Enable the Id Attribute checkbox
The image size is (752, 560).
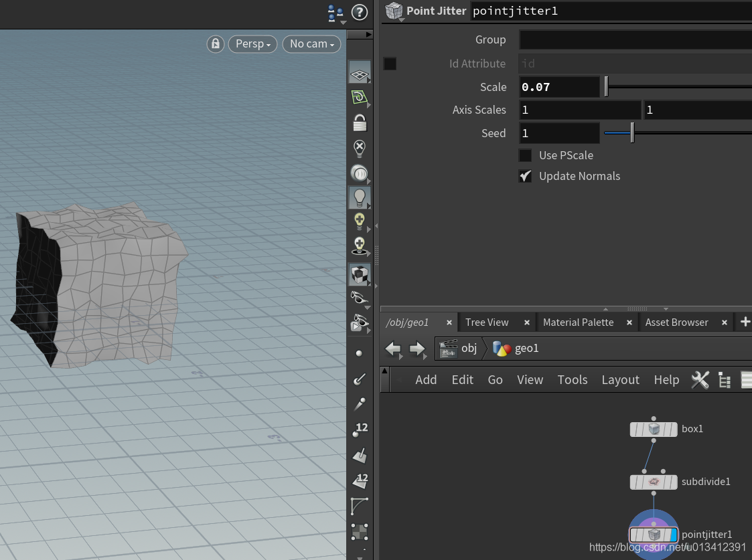click(390, 64)
